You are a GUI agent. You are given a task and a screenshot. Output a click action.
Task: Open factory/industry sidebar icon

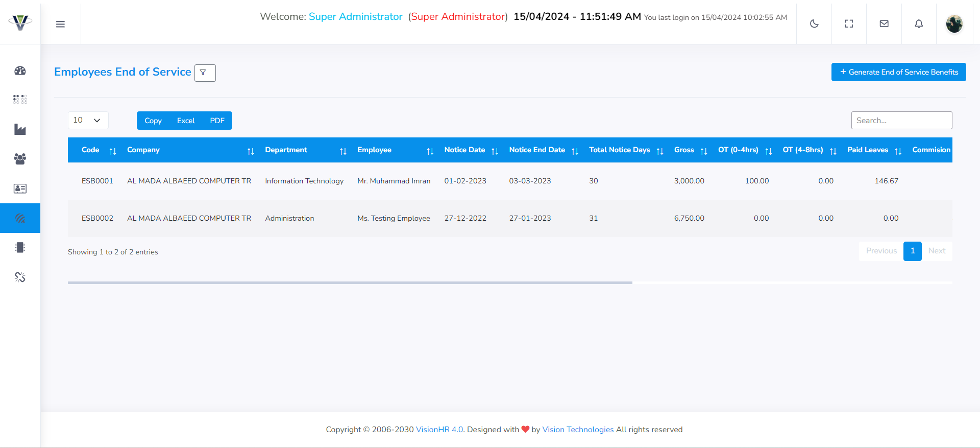[x=20, y=129]
